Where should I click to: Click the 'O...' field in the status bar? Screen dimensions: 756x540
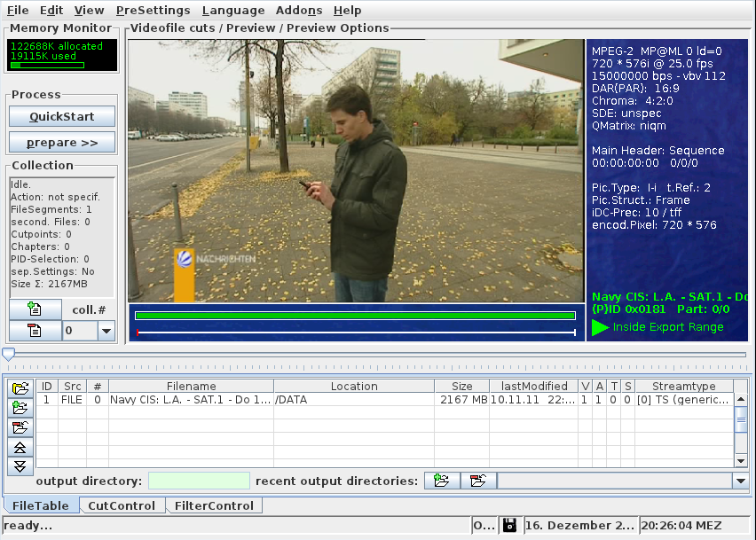484,525
